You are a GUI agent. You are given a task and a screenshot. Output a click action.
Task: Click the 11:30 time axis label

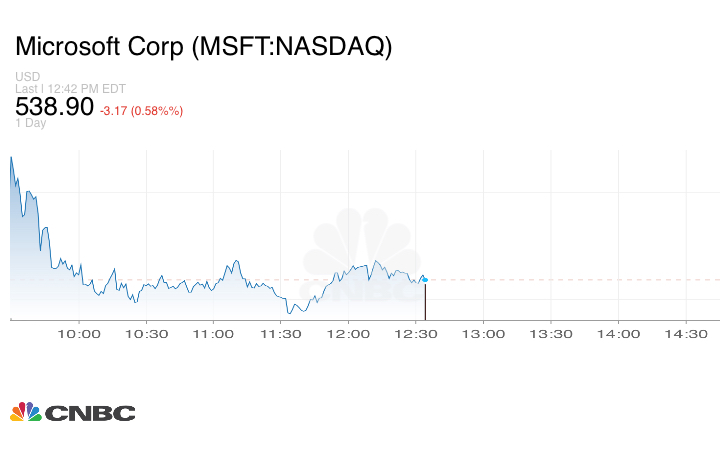coord(281,334)
